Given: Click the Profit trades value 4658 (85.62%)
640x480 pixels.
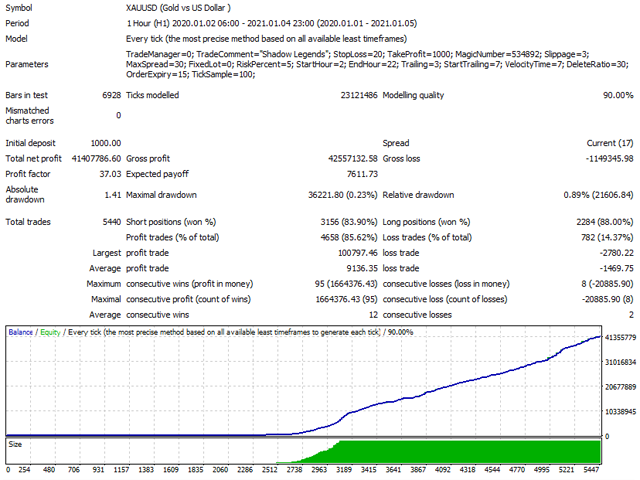Looking at the screenshot, I should point(349,238).
